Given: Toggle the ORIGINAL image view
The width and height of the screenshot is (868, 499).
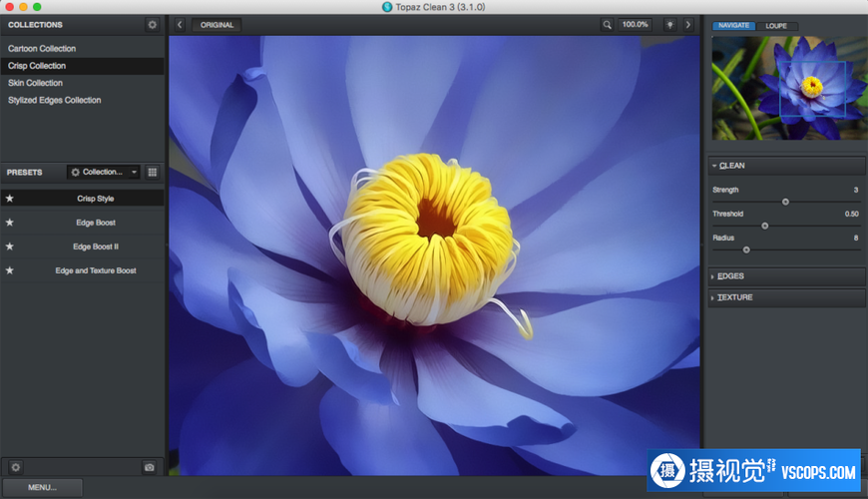Looking at the screenshot, I should coord(217,24).
